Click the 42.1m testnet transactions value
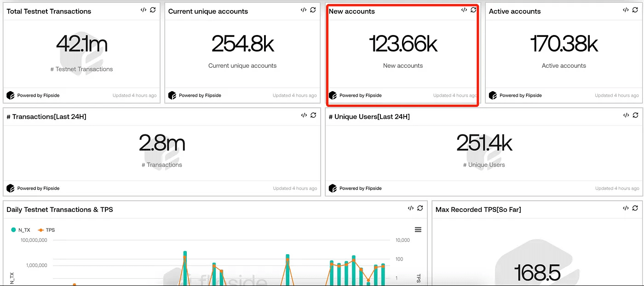Viewport: 644px width, 286px height. click(x=82, y=44)
